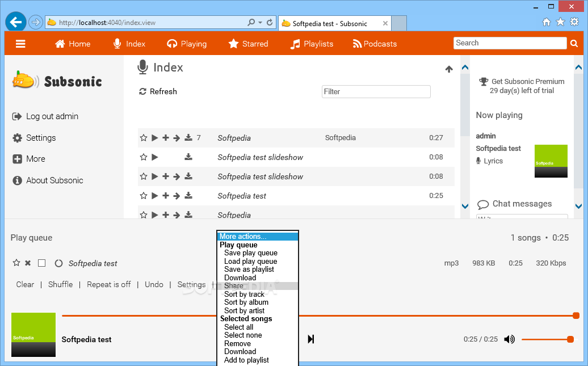Play the first Softpedia test slideshow row
The width and height of the screenshot is (588, 366).
point(154,157)
